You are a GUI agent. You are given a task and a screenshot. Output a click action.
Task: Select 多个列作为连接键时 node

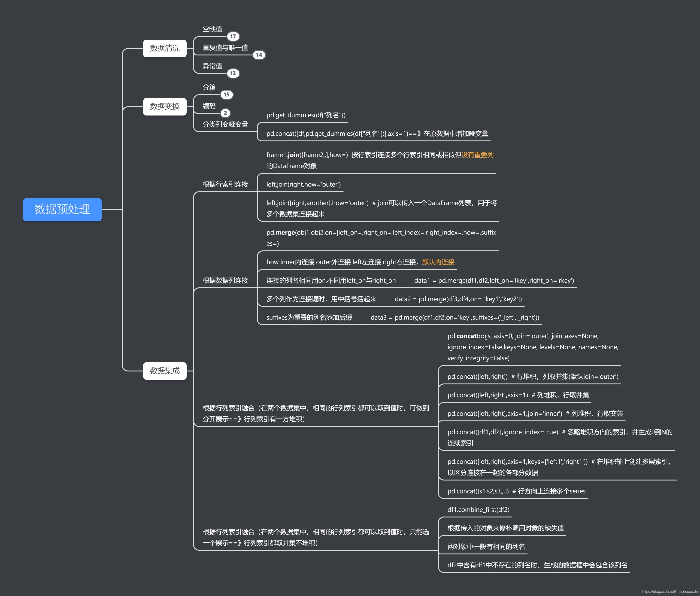pyautogui.click(x=394, y=299)
